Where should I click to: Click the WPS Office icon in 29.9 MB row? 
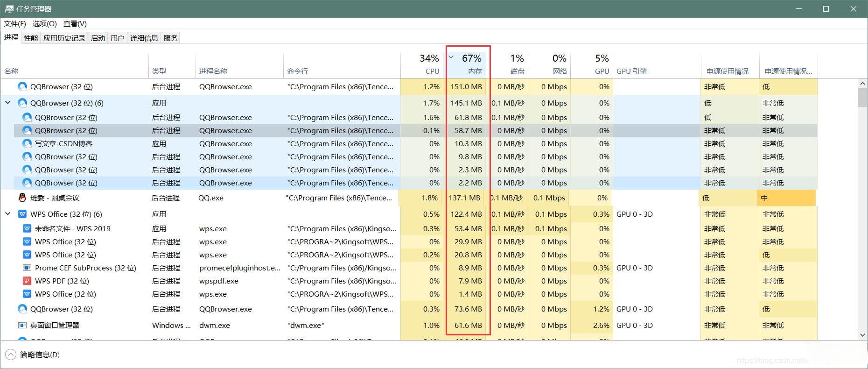(x=27, y=241)
